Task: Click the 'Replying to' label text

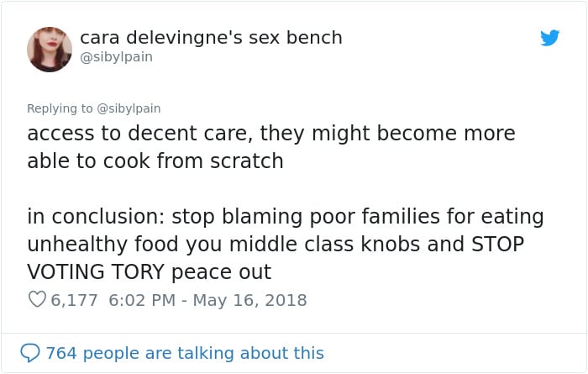Action: point(60,108)
